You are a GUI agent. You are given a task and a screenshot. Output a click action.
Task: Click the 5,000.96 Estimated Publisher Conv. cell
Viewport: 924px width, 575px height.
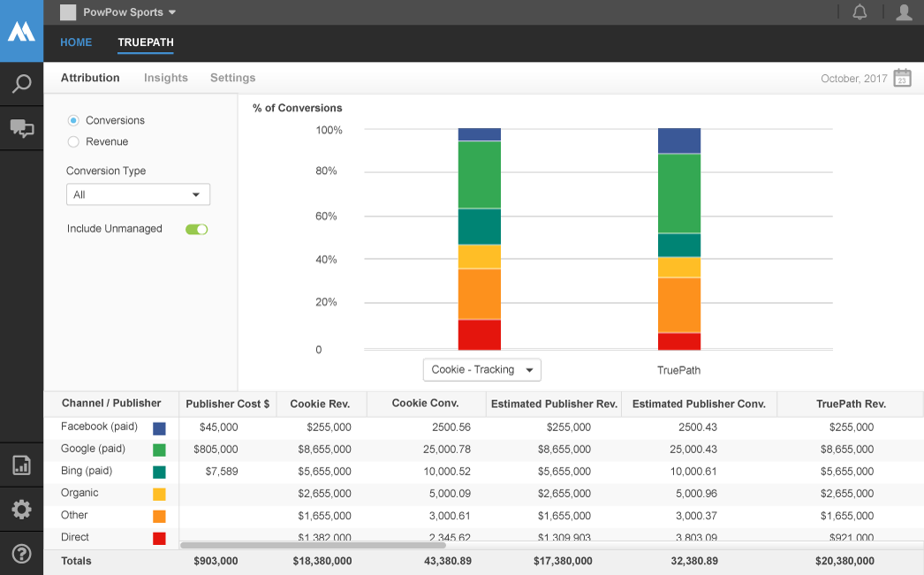tap(697, 494)
